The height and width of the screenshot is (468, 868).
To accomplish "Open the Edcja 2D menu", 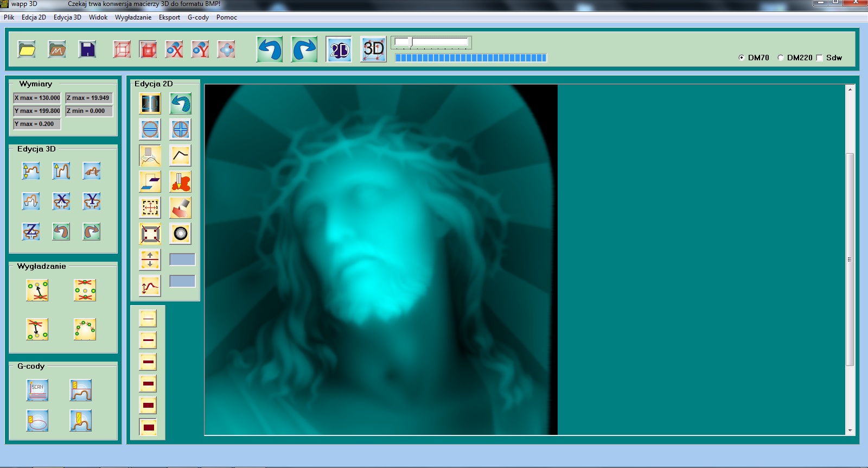I will [34, 17].
